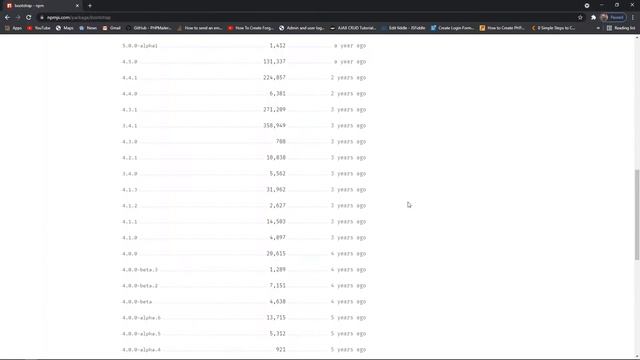Open version 4.0.0-alpha.4 link
640x360 pixels.
[142, 350]
